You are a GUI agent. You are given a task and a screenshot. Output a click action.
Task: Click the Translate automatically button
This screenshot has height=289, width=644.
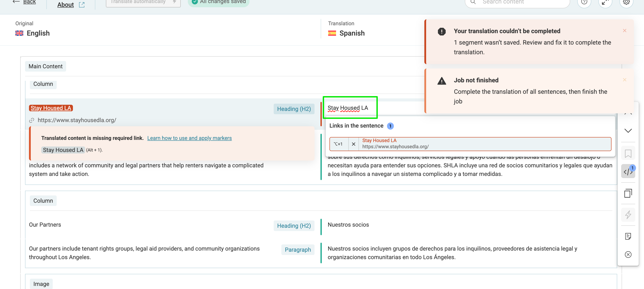tap(143, 2)
